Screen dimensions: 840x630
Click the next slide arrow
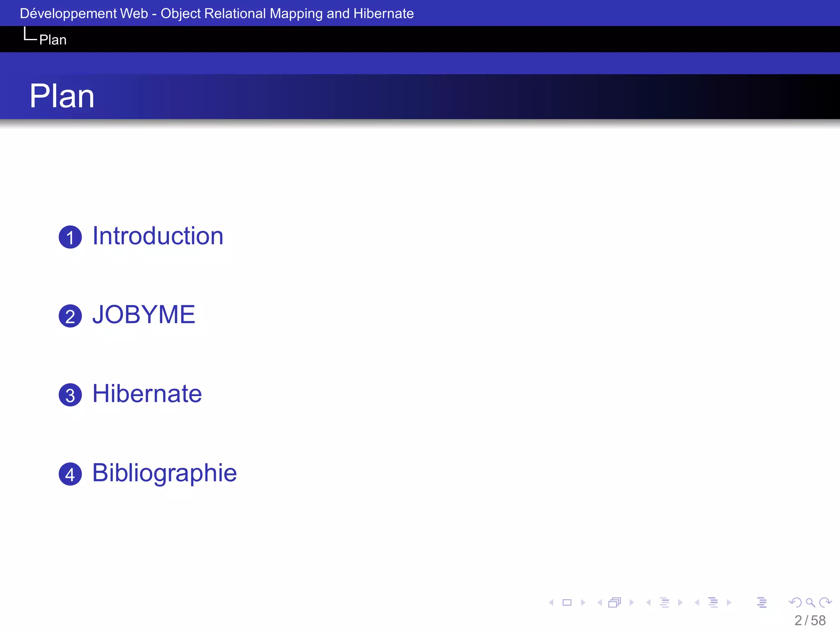click(x=583, y=603)
